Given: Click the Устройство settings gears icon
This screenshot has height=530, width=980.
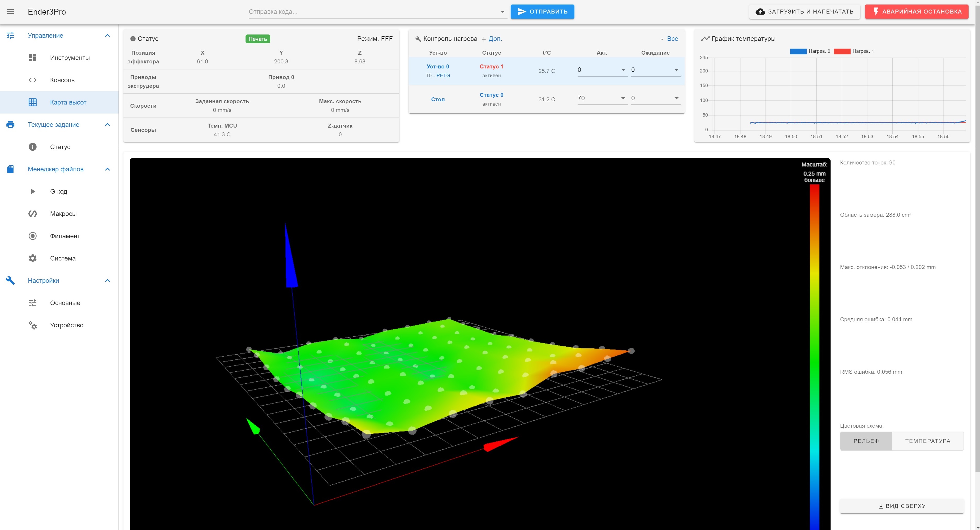Looking at the screenshot, I should (33, 325).
